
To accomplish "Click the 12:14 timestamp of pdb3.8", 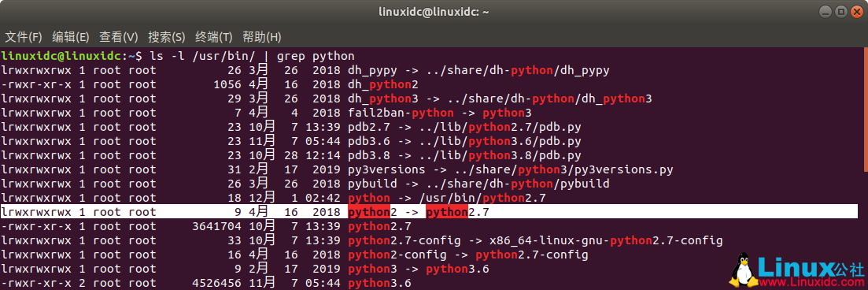I will 324,155.
